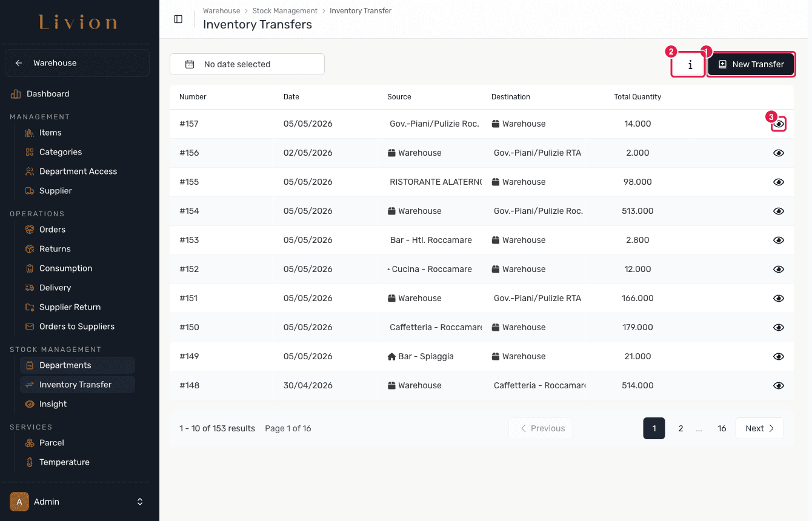Screen dimensions: 812x521
Task: Click the Dashboard chart icon
Action: 16,94
